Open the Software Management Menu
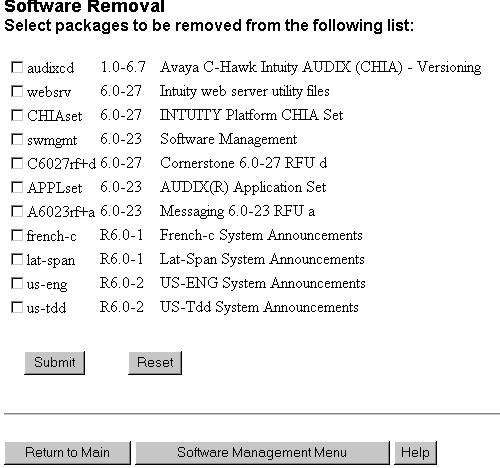Viewport: 500px width, 468px height. coord(262,453)
